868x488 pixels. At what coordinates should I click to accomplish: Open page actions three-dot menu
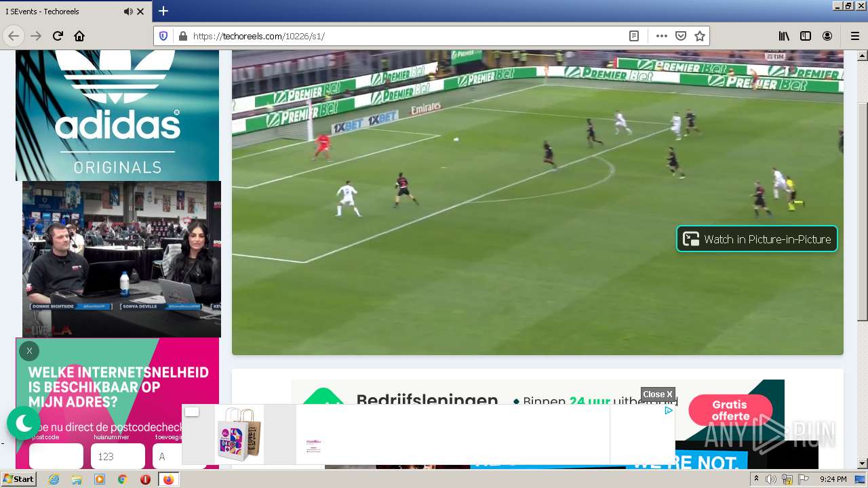(661, 36)
